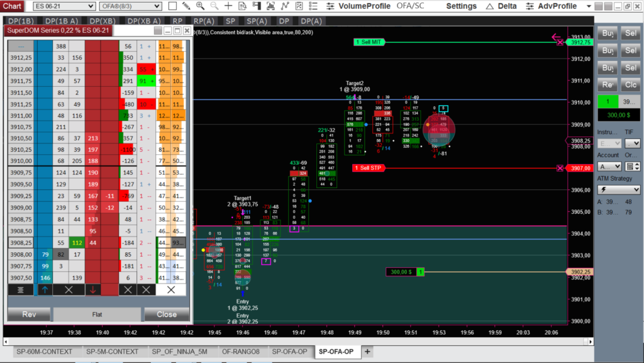This screenshot has height=363, width=644.
Task: Open the data series bars icon
Action: coord(270,6)
